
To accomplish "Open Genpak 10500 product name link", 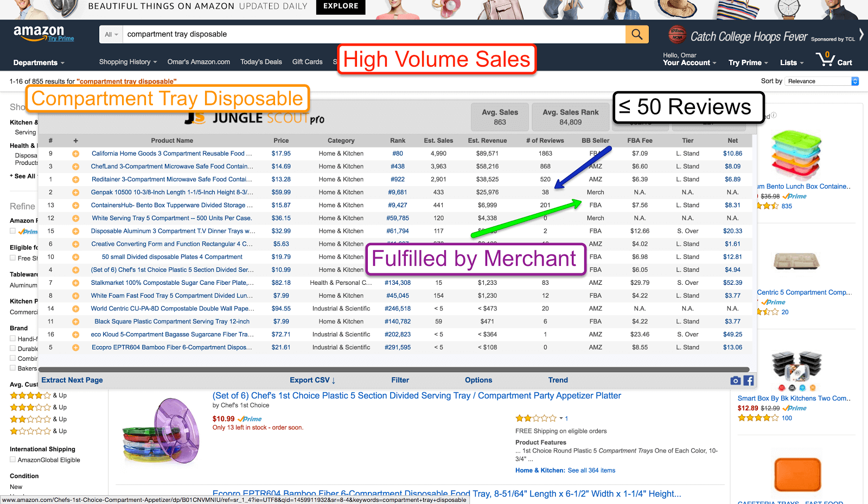I will click(x=172, y=193).
